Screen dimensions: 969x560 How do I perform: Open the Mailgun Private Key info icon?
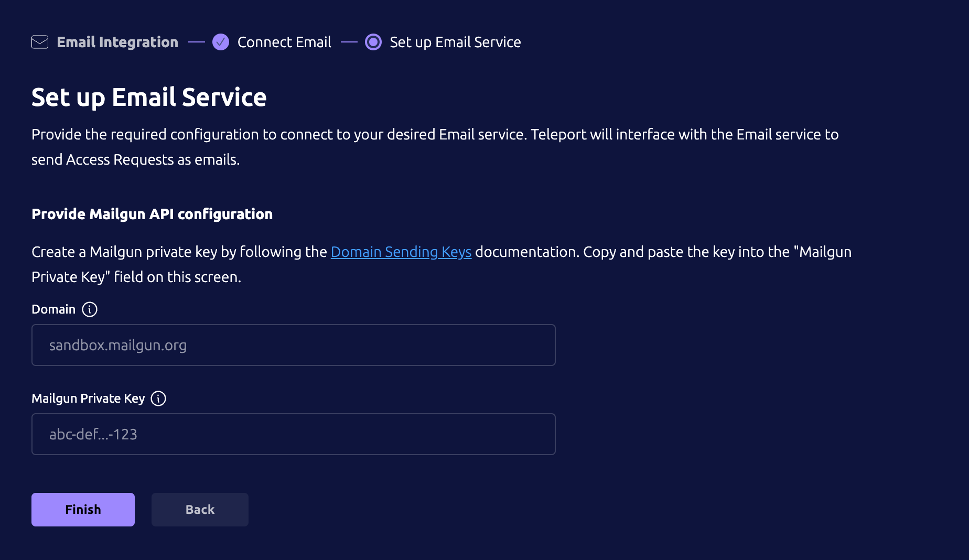158,399
